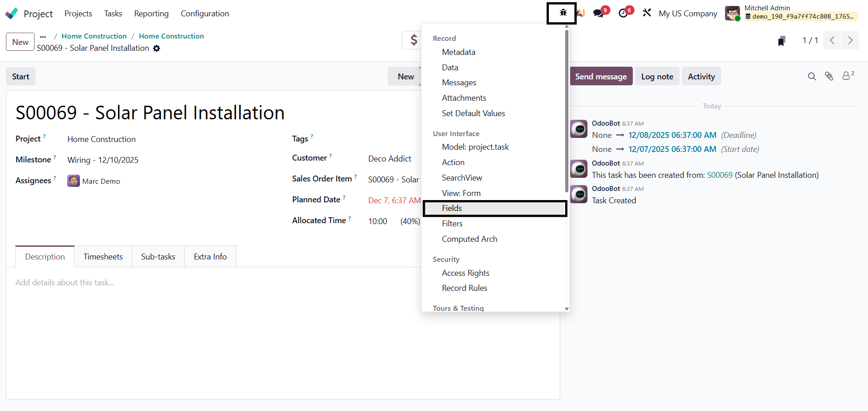The image size is (868, 411).
Task: Click the debug bug icon in navbar
Action: pos(563,13)
